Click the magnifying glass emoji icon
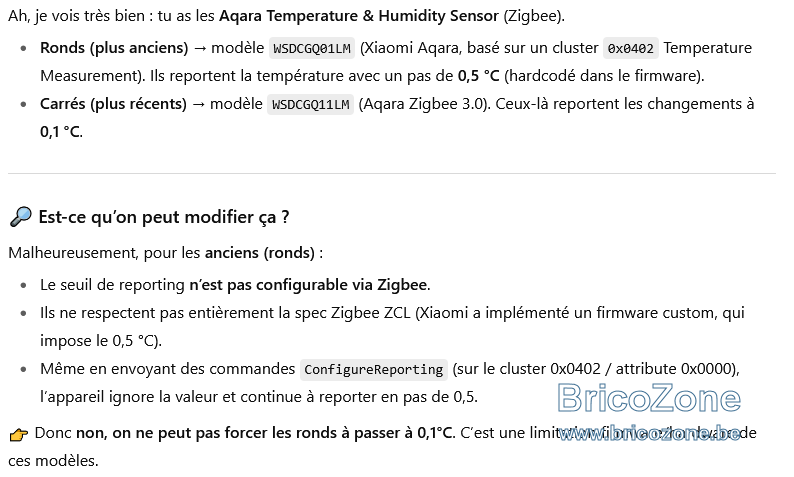 click(20, 217)
